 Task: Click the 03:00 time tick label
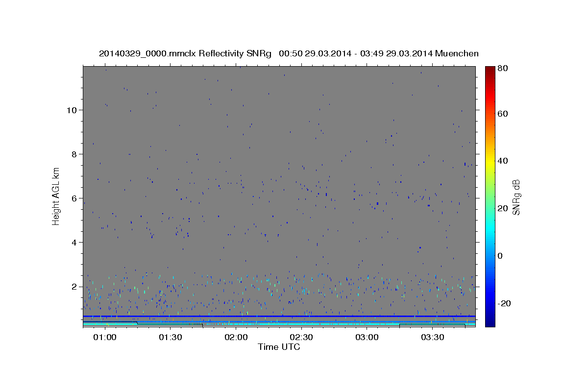pyautogui.click(x=367, y=337)
